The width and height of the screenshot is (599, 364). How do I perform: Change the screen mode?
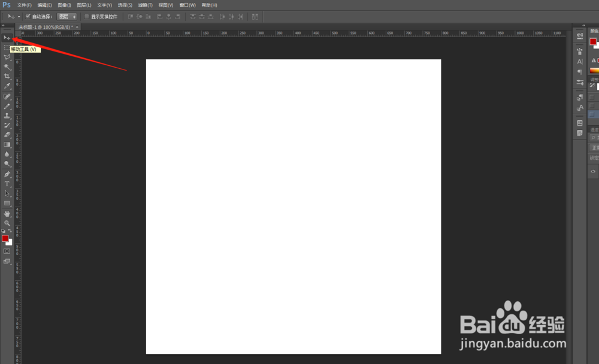click(x=7, y=261)
